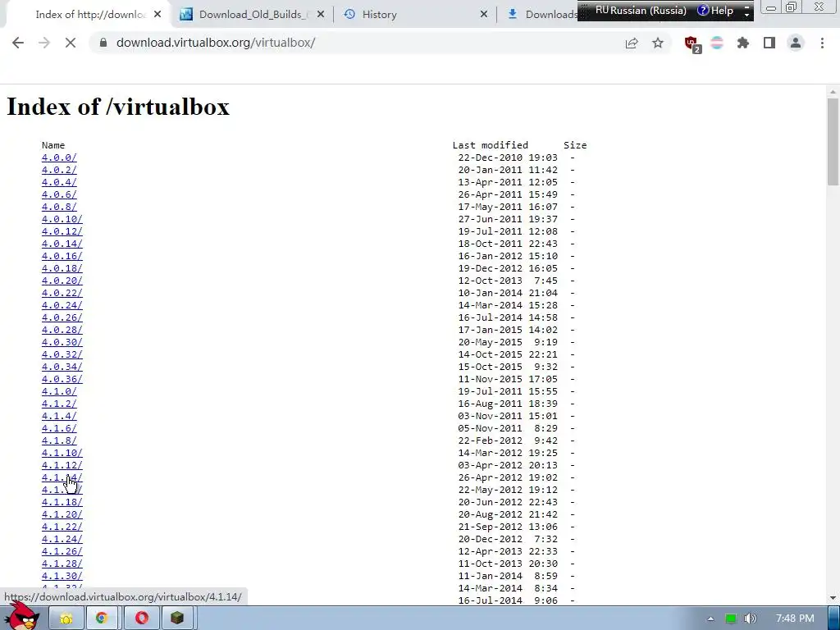Open the 4.0.24/ directory link
Image resolution: width=840 pixels, height=630 pixels.
click(62, 305)
